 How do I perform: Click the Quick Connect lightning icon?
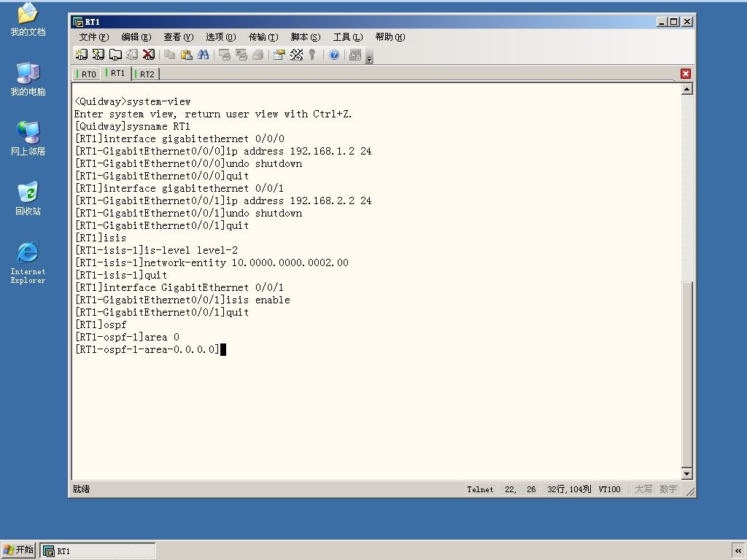tap(98, 55)
